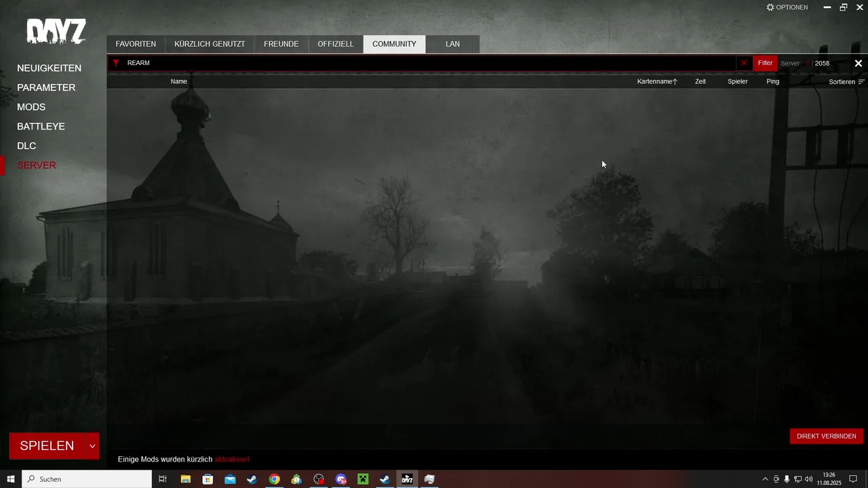Sort servers by Zeit column
The image size is (868, 488).
(x=701, y=81)
